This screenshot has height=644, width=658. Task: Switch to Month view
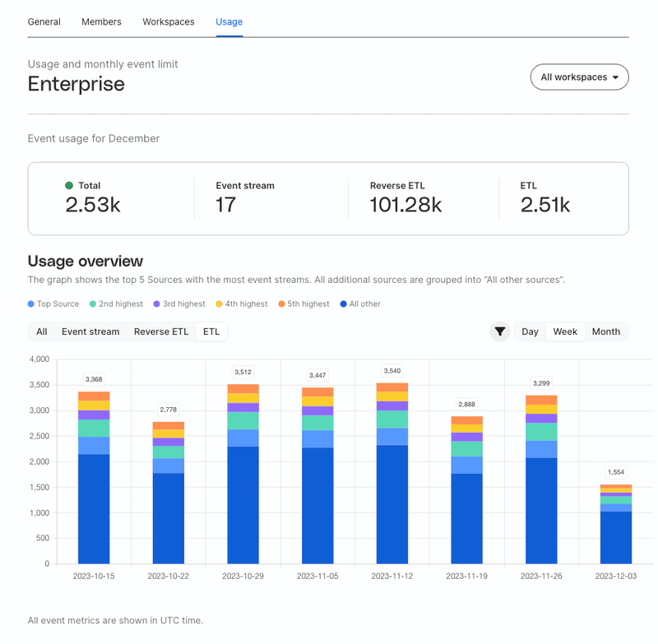click(x=606, y=331)
